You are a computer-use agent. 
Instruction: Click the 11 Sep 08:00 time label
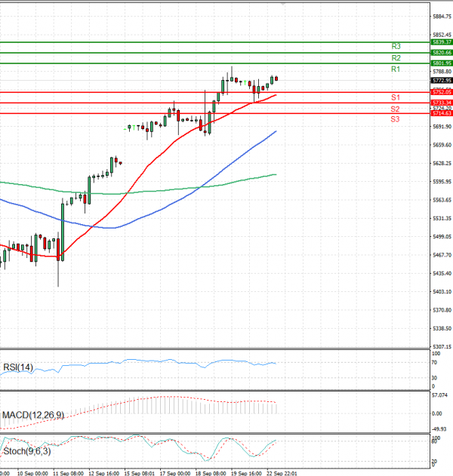[x=69, y=473]
